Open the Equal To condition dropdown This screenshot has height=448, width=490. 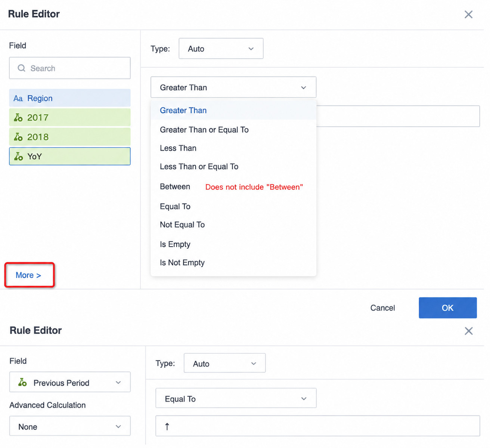tap(236, 398)
